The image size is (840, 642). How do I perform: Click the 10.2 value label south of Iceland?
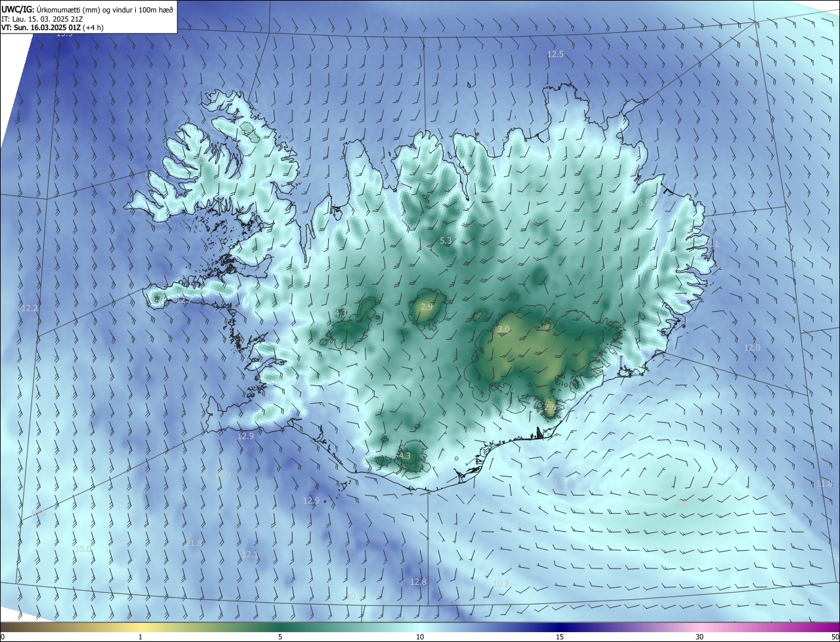pyautogui.click(x=501, y=583)
